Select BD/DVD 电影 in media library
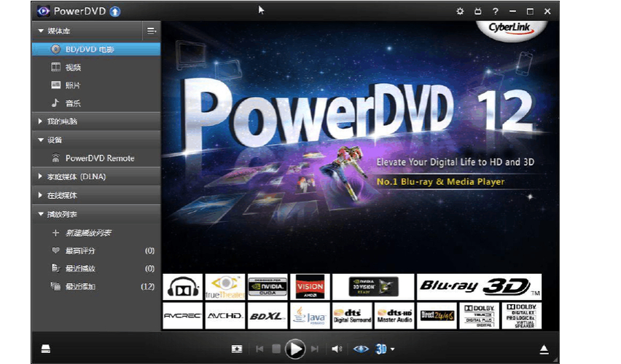This screenshot has height=364, width=621. 96,50
